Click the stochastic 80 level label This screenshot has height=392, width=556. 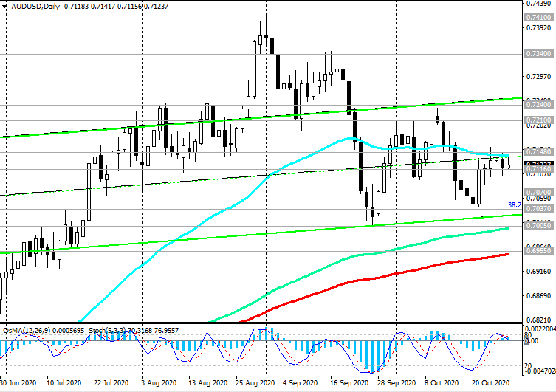(x=528, y=335)
